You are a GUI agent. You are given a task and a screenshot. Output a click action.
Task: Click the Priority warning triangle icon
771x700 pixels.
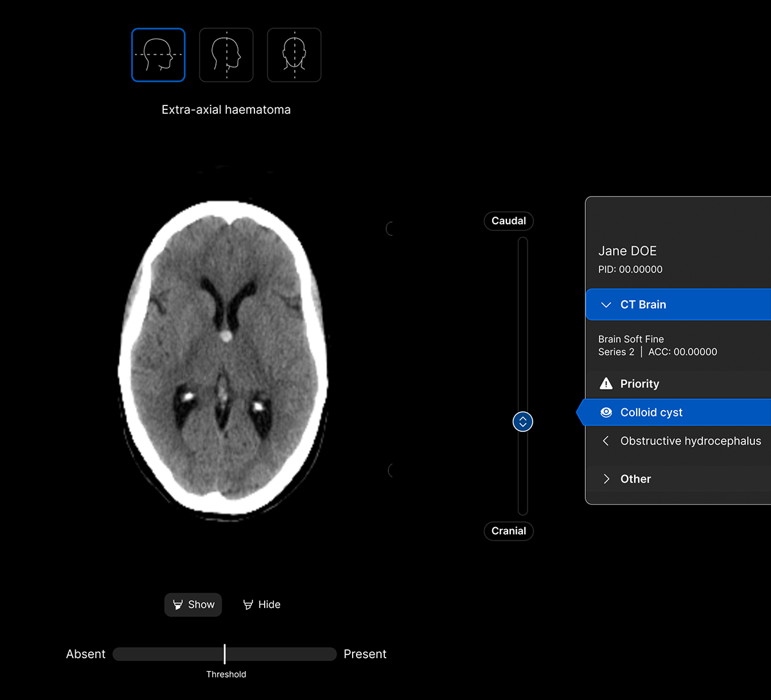coord(605,384)
